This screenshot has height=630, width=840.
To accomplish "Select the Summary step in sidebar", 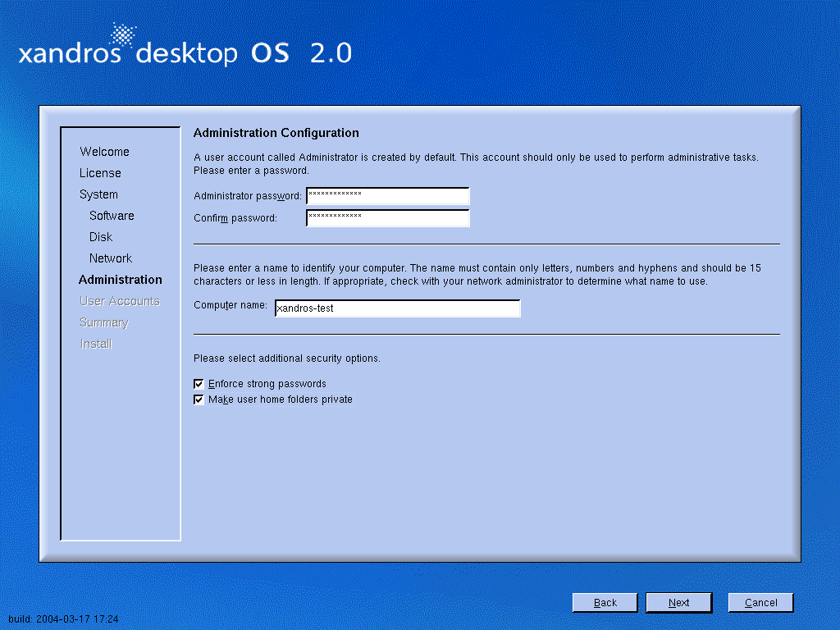I will coord(104,322).
